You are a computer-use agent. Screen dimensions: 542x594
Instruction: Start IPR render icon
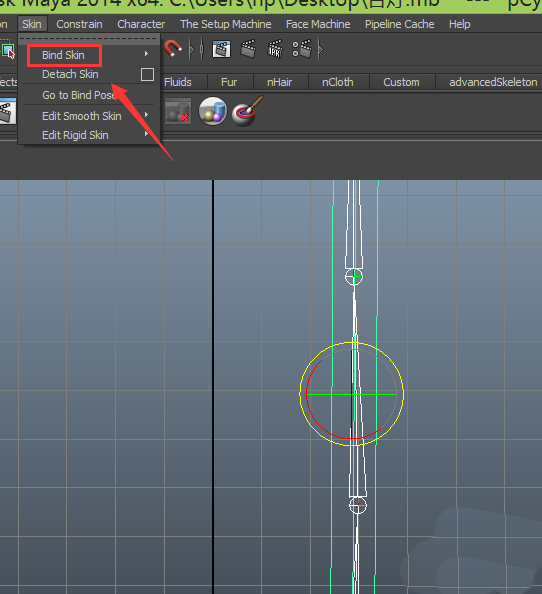click(275, 49)
